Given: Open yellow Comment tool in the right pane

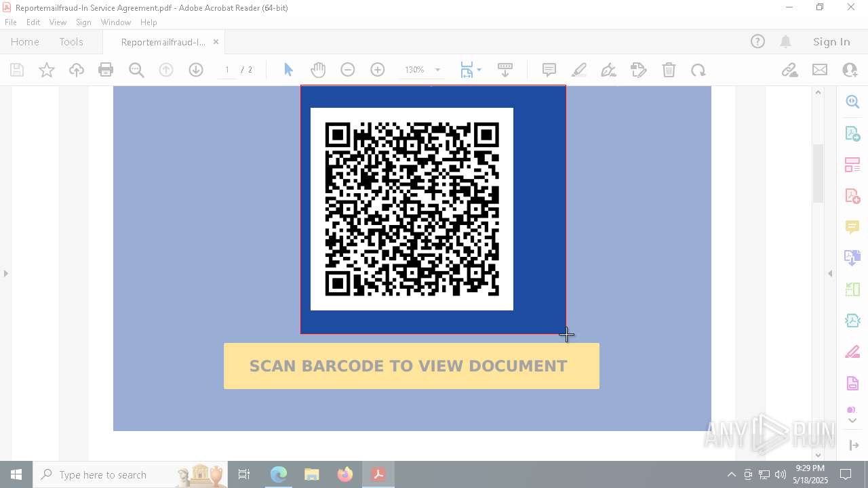Looking at the screenshot, I should (x=852, y=227).
